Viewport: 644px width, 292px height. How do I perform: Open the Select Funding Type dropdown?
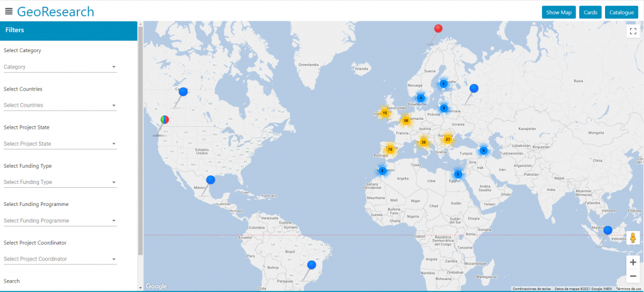click(x=60, y=182)
